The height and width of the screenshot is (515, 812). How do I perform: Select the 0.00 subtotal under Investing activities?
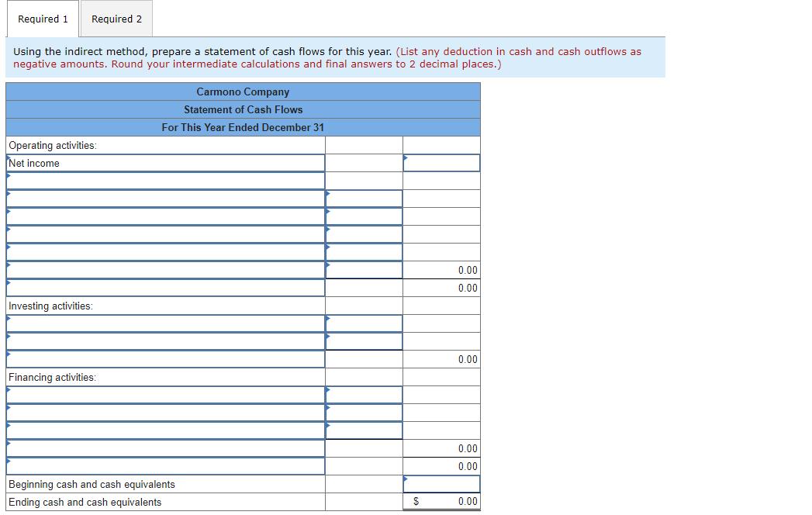click(x=441, y=359)
